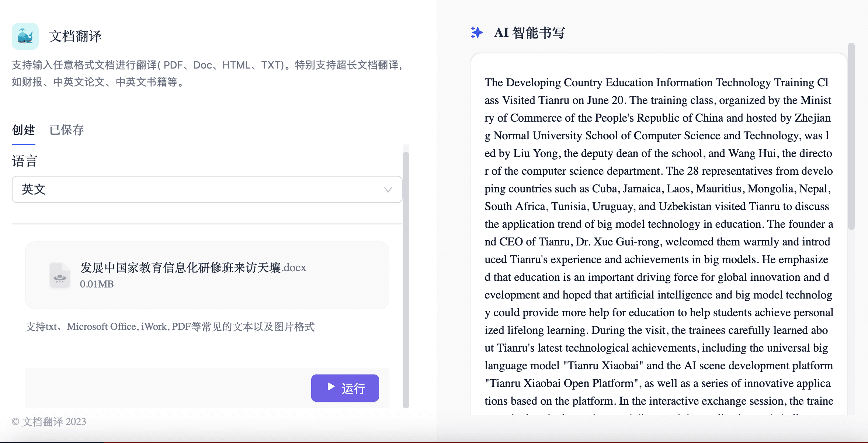
Task: Click the AI sparkle stars icon
Action: [x=477, y=33]
